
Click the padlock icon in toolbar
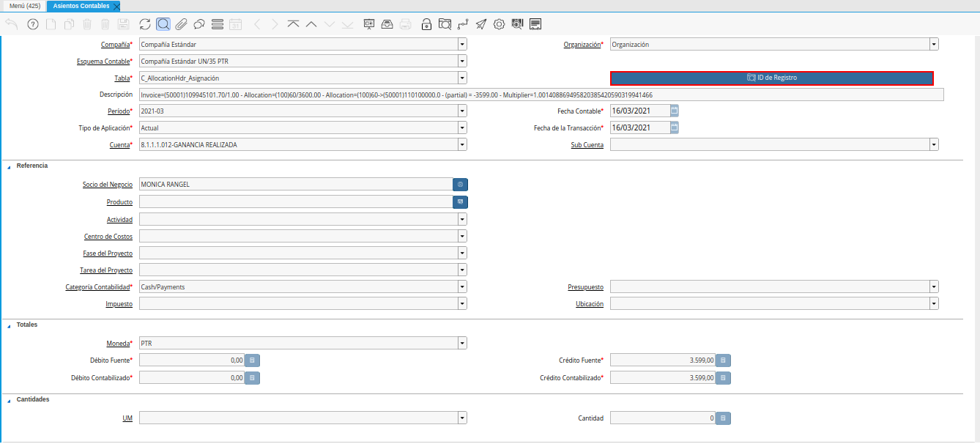(x=426, y=24)
